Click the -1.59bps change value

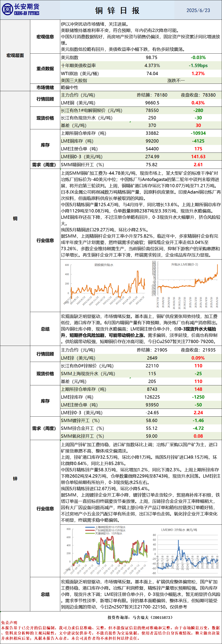coord(198,66)
